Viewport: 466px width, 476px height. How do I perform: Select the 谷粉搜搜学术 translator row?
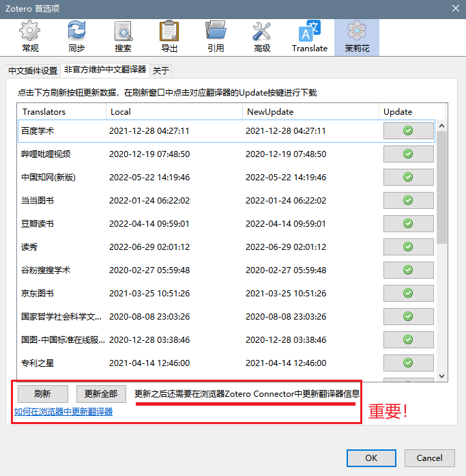pos(227,270)
